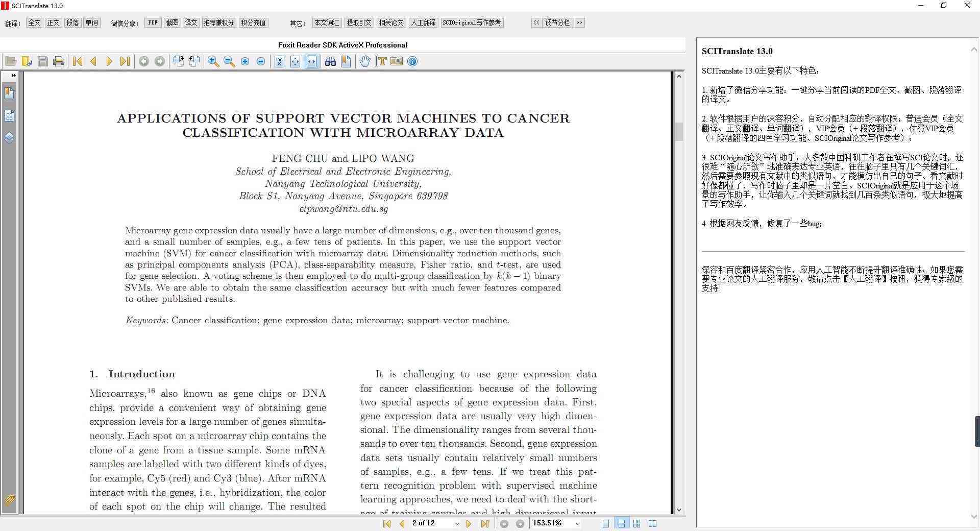Set the view to actual size 100%
Image resolution: width=980 pixels, height=531 pixels.
point(279,61)
